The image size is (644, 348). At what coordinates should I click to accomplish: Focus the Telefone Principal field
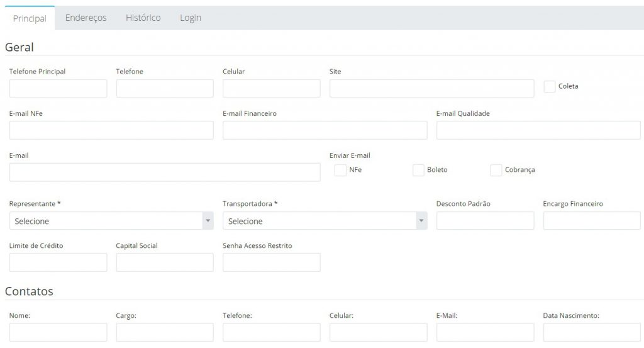tap(58, 88)
